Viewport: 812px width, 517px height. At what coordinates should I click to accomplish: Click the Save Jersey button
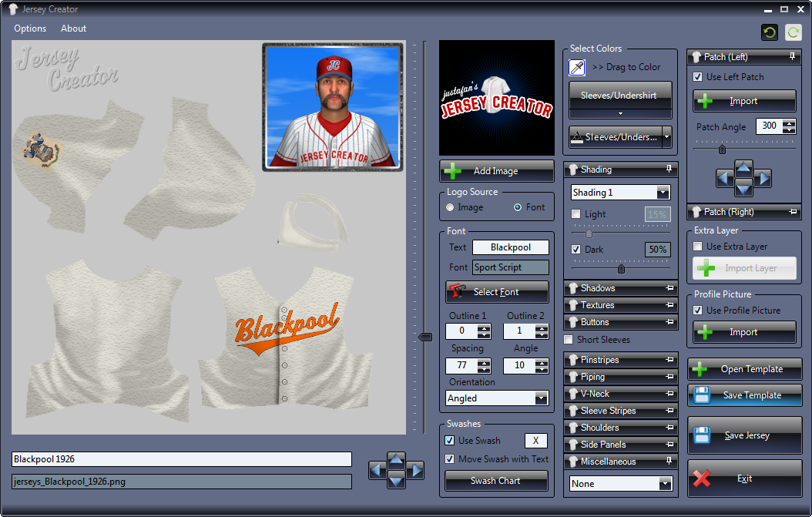[x=745, y=435]
